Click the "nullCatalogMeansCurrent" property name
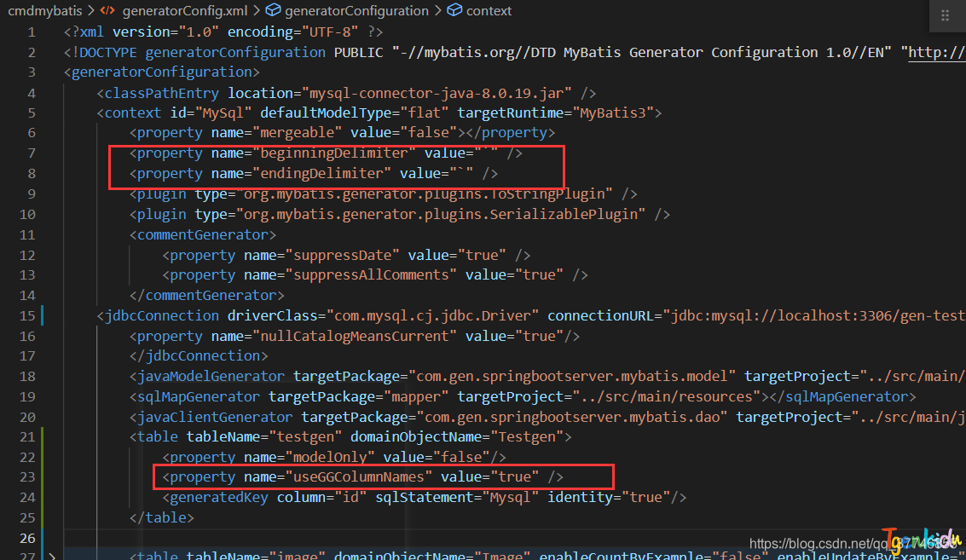This screenshot has height=560, width=966. pos(354,337)
